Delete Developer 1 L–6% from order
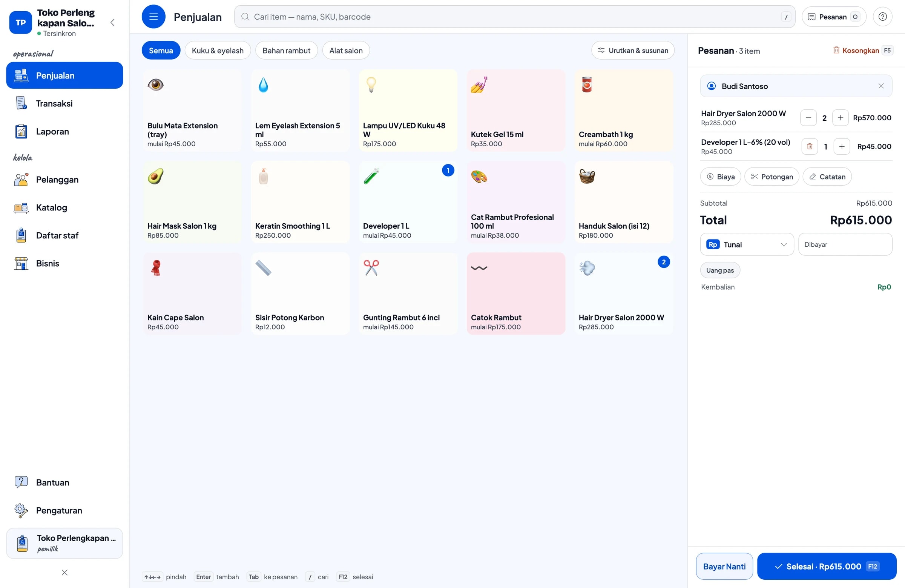 (x=810, y=146)
